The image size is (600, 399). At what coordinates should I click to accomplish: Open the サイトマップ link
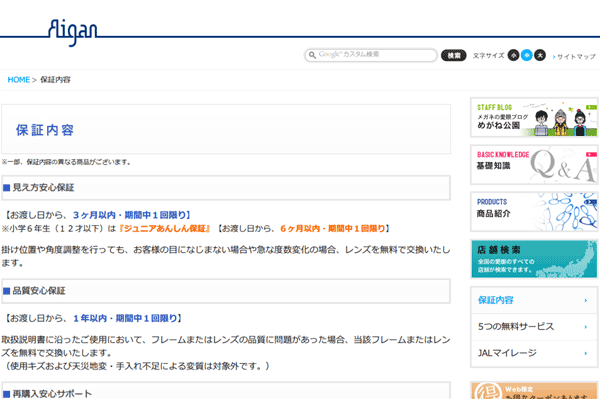click(576, 57)
